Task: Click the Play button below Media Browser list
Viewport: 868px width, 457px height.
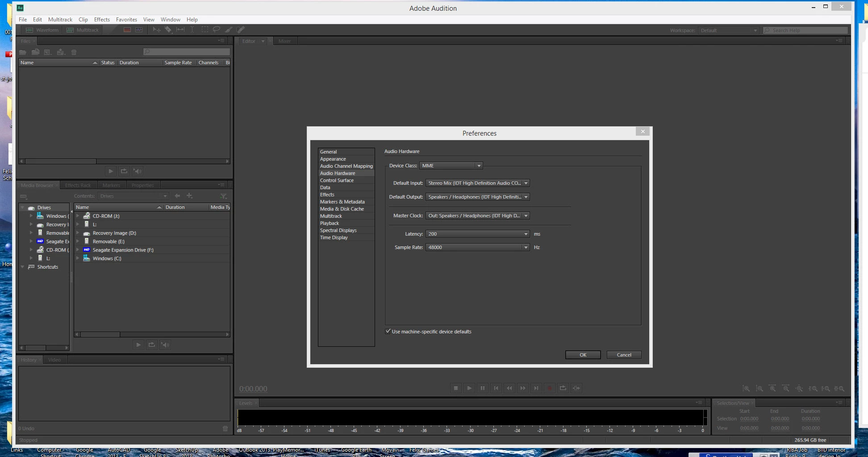Action: pyautogui.click(x=138, y=345)
